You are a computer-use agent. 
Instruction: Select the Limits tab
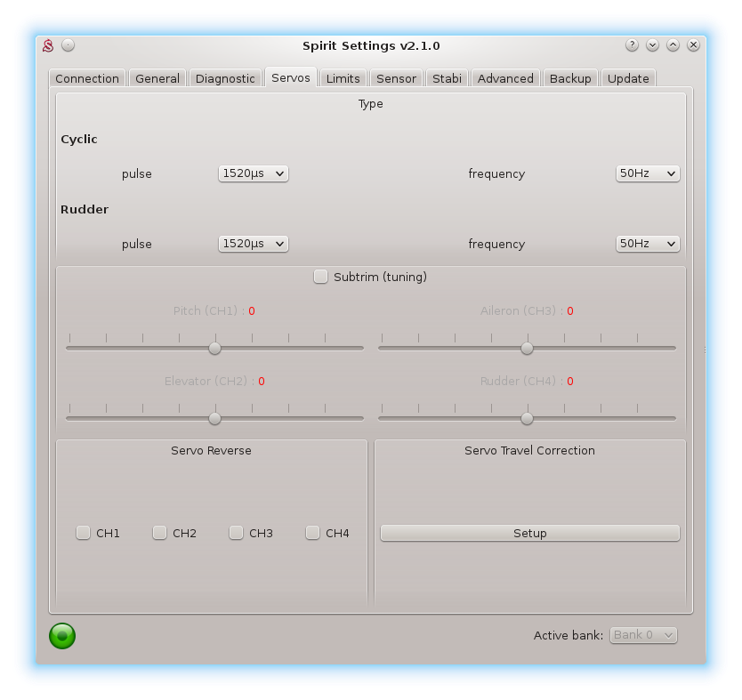pyautogui.click(x=343, y=78)
